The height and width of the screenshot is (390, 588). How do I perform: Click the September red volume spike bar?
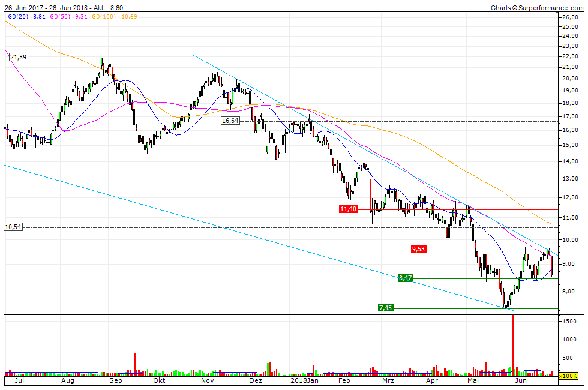[134, 365]
